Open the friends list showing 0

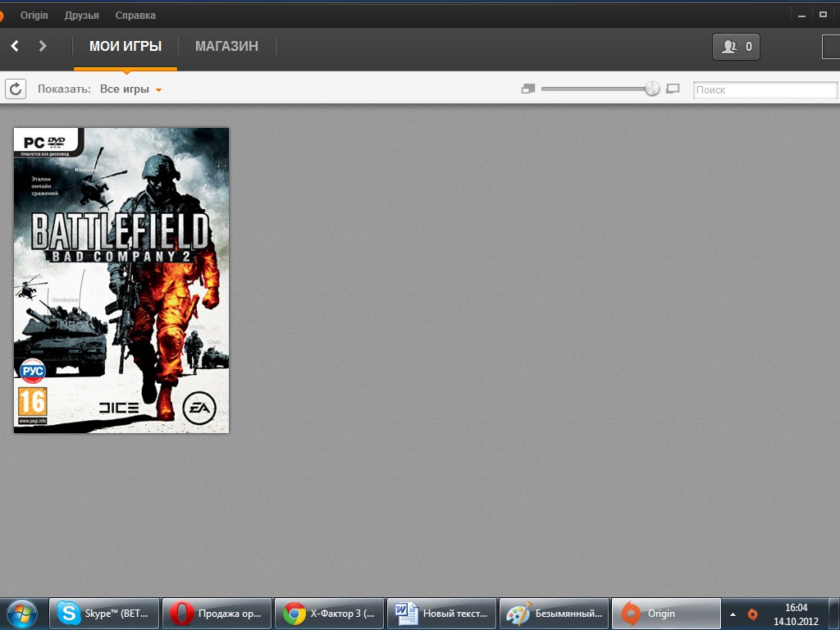[x=736, y=47]
